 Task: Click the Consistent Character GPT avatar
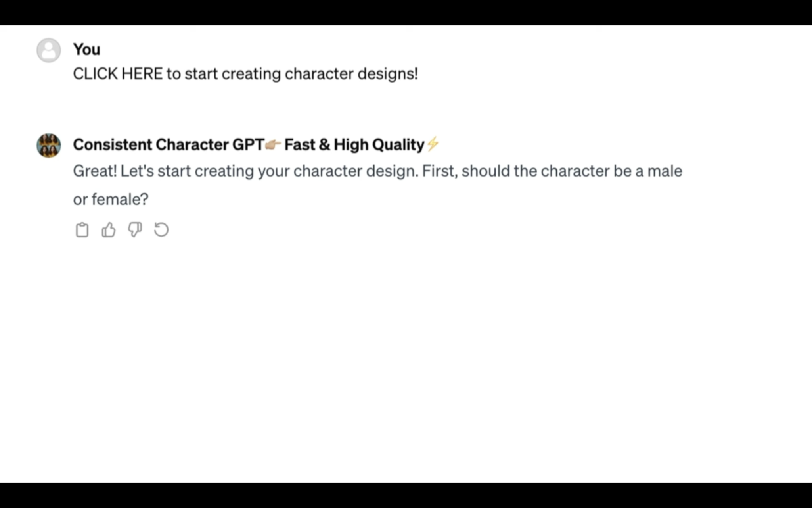pyautogui.click(x=48, y=144)
